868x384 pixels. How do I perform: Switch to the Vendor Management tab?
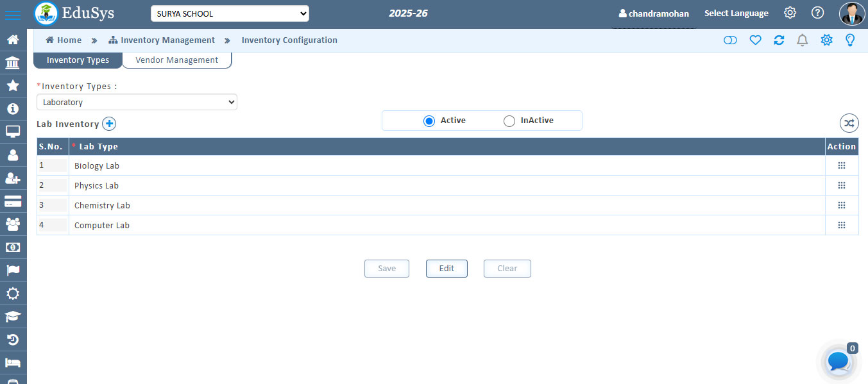[176, 60]
